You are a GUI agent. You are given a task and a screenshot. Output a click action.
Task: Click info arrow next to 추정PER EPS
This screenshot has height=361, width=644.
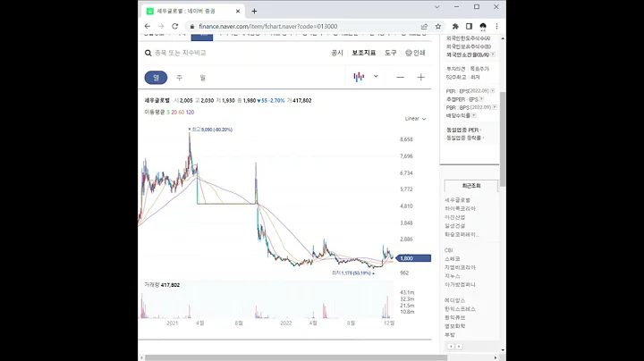coord(481,99)
